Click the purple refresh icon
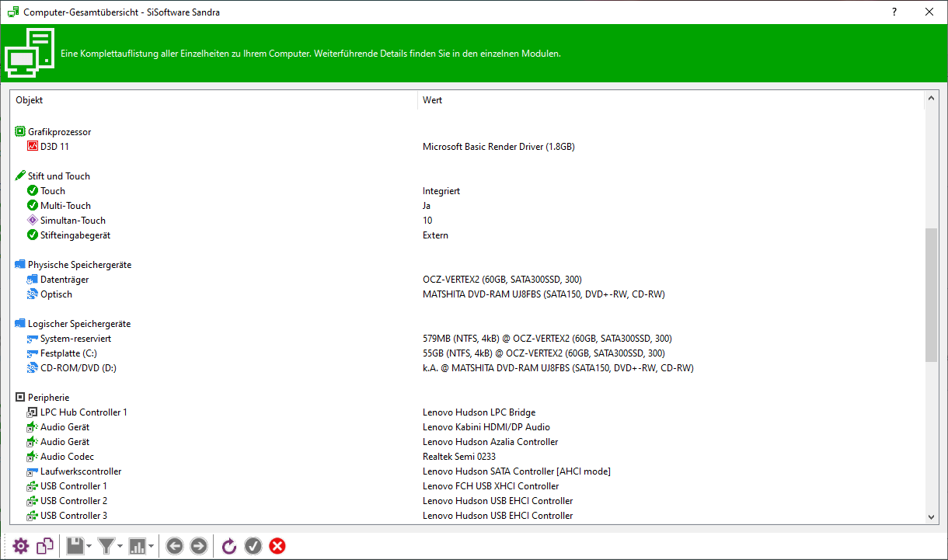948x560 pixels. 228,546
